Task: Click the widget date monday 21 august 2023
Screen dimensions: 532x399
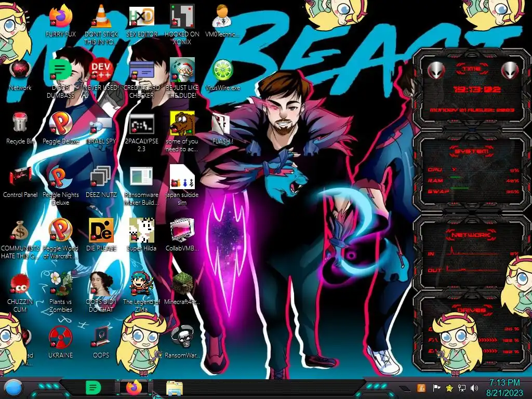Action: 472,110
